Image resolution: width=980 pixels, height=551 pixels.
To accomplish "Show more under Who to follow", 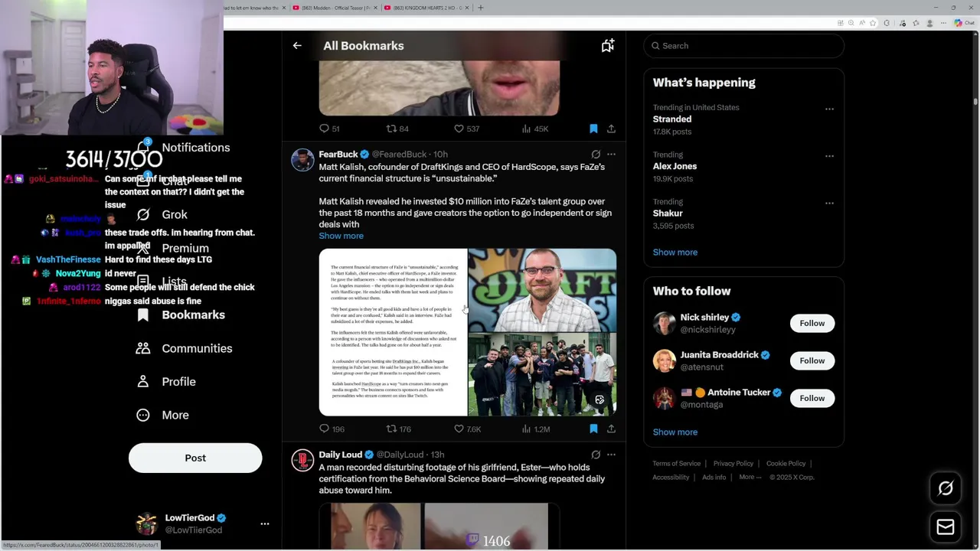I will coord(675,432).
